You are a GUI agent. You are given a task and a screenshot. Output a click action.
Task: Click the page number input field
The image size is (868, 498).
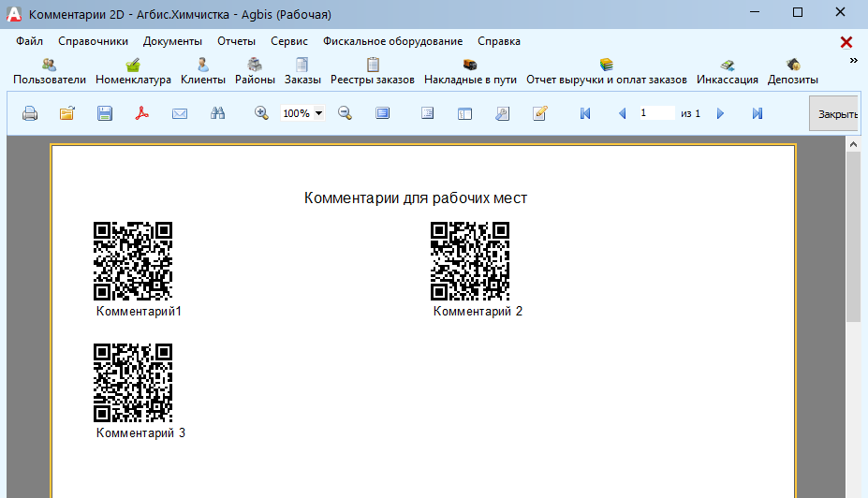click(657, 113)
